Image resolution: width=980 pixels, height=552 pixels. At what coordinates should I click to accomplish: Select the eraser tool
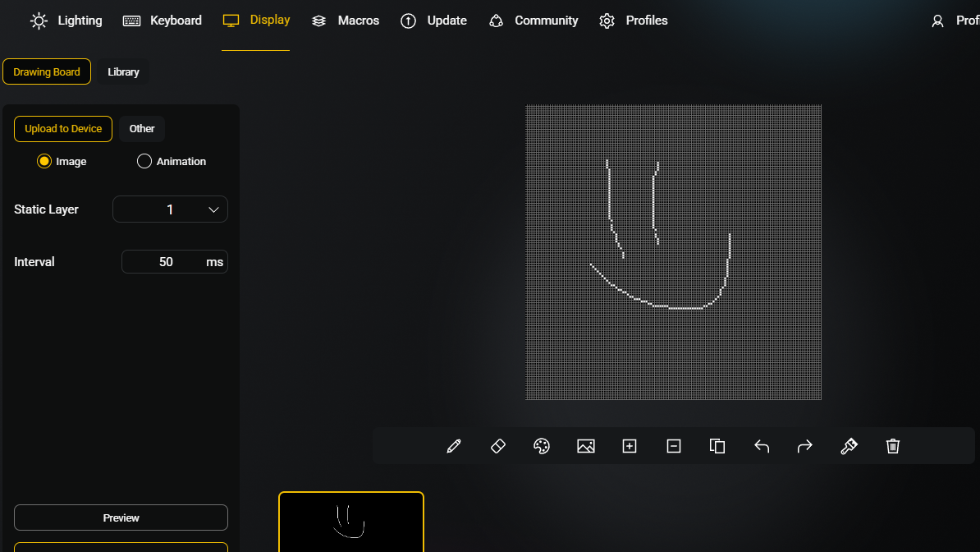click(497, 446)
